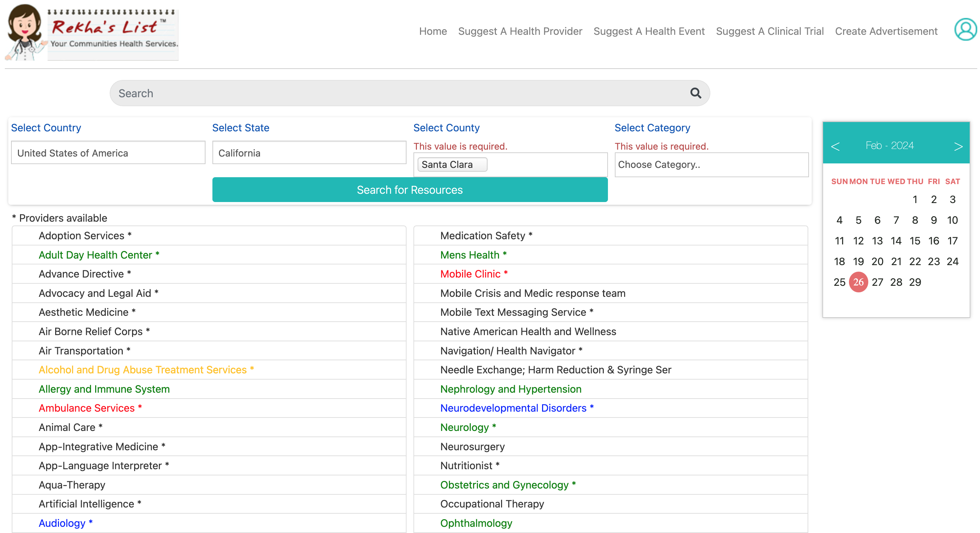
Task: Click the search magnifier icon
Action: click(x=695, y=93)
